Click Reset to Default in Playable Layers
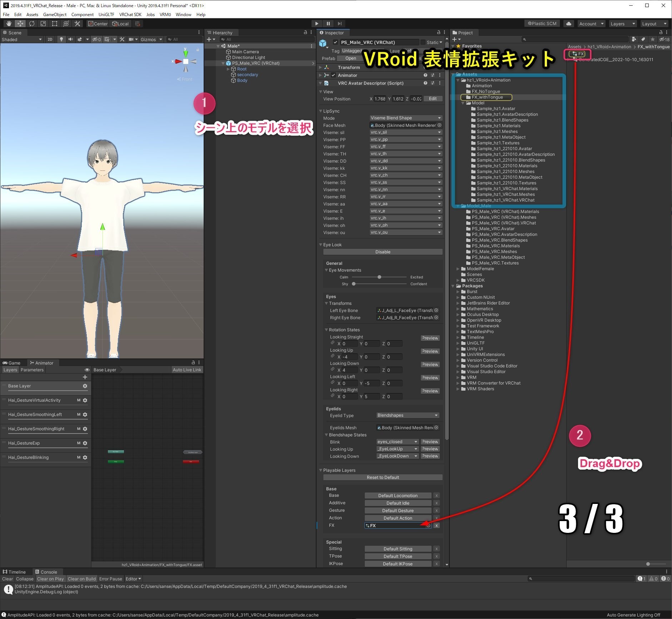Image resolution: width=672 pixels, height=619 pixels. tap(383, 477)
